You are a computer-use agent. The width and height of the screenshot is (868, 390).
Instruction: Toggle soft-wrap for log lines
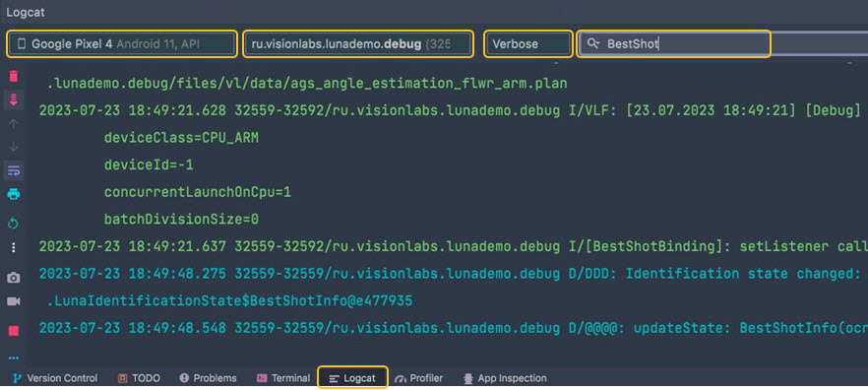(x=14, y=170)
